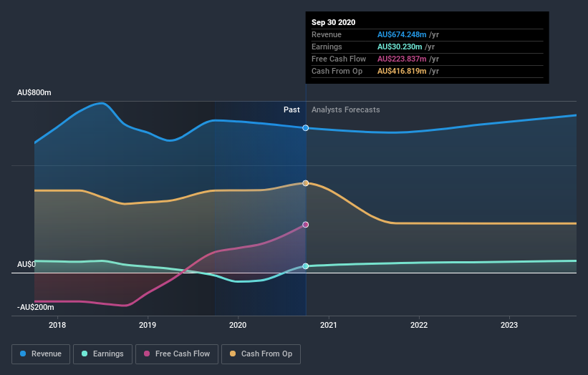Click the AU$223.837m free cash flow value

pyautogui.click(x=402, y=59)
